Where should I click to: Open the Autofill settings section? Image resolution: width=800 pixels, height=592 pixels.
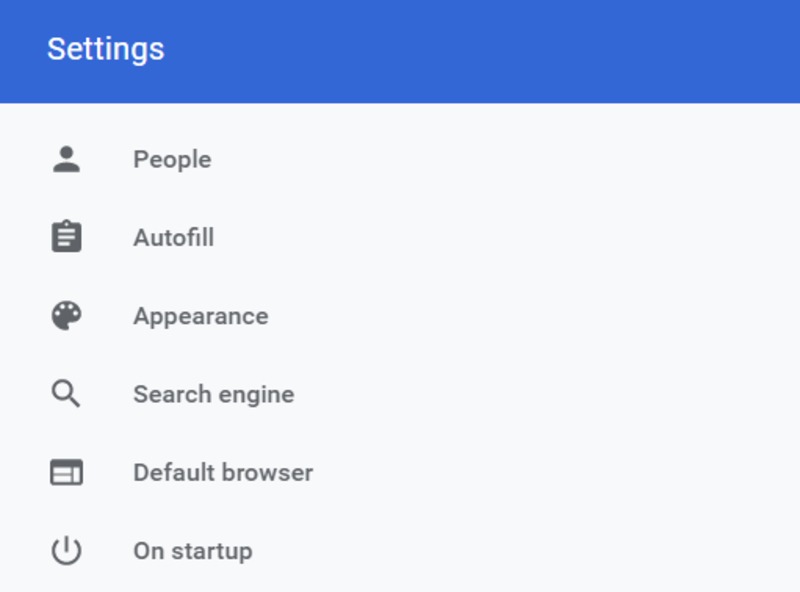tap(173, 237)
